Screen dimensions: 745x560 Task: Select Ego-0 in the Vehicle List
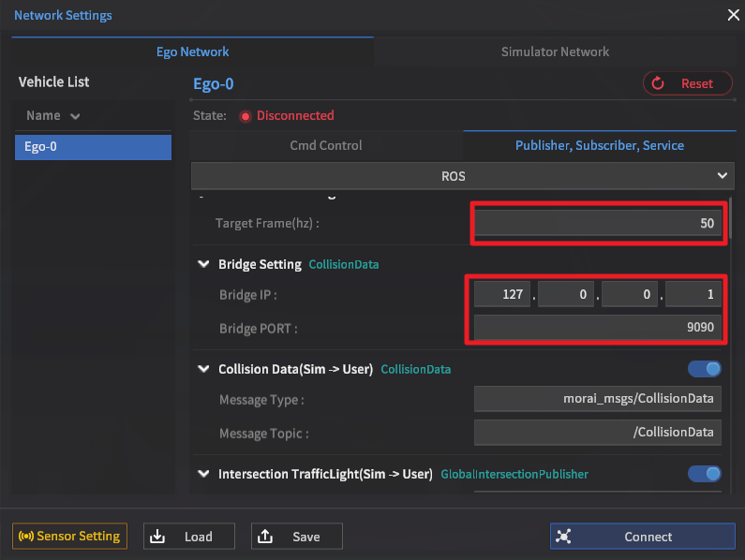pos(93,147)
